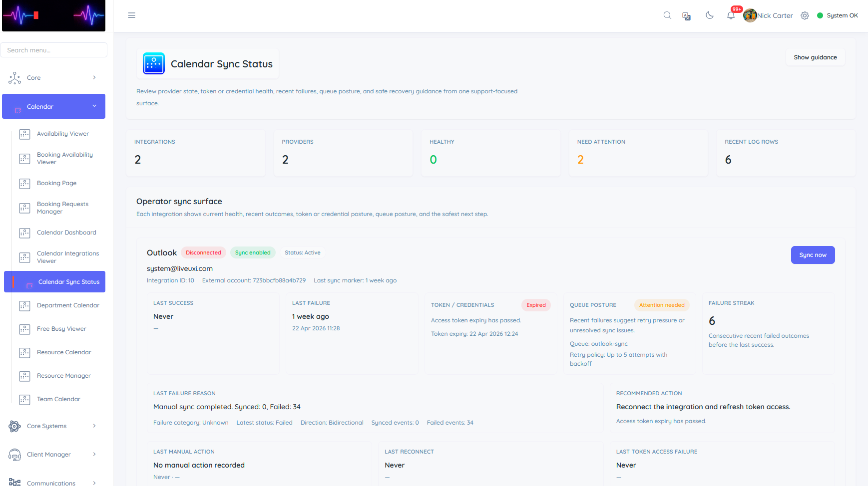Collapse the Calendar menu section
Viewport: 868px width, 486px height.
pos(53,106)
